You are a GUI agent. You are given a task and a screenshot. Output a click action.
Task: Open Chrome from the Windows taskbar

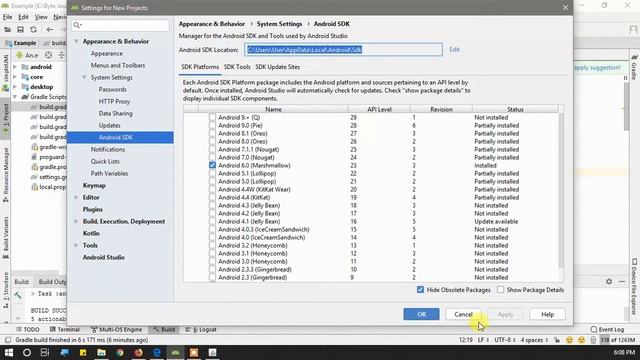(120, 352)
